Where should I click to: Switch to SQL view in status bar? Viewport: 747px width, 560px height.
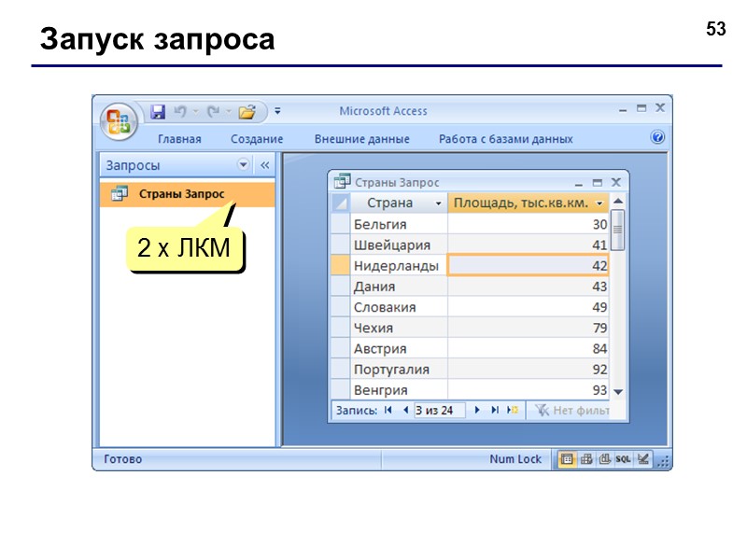click(x=623, y=459)
